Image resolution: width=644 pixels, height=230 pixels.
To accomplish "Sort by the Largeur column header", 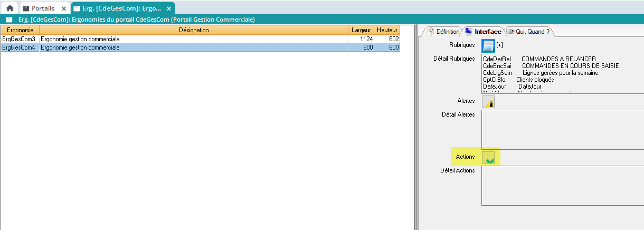I will tap(361, 30).
